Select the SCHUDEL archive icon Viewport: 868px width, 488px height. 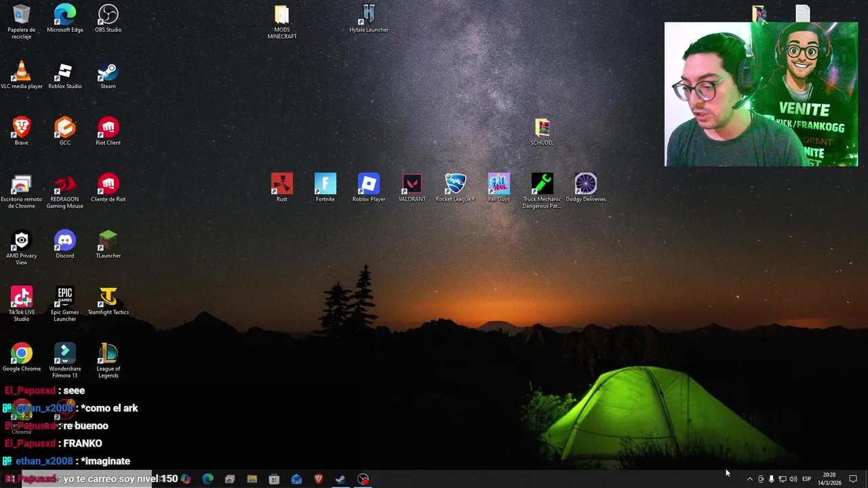tap(542, 131)
